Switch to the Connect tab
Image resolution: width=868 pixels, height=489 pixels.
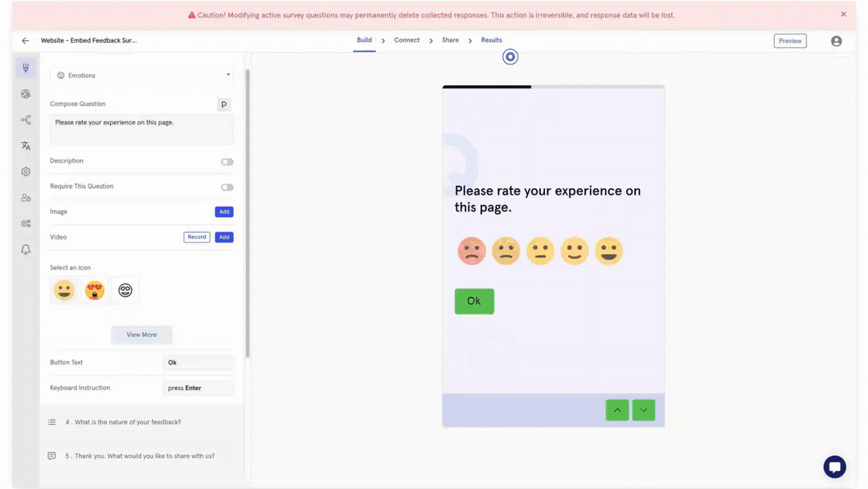coord(407,40)
